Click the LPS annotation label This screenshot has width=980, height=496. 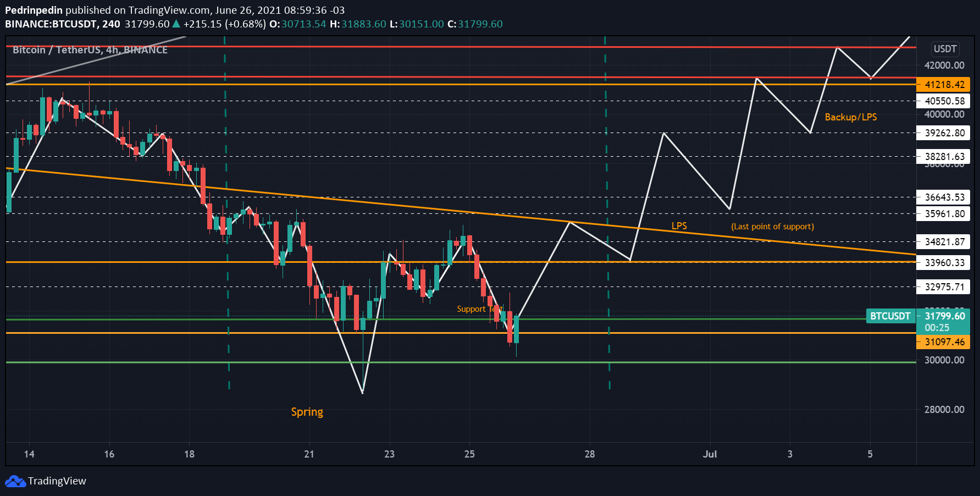point(679,226)
